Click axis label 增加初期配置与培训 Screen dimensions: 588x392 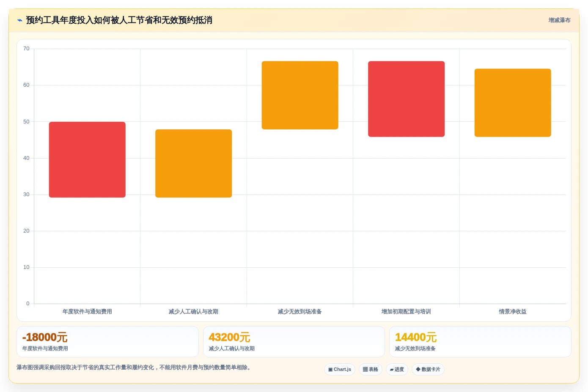point(406,312)
